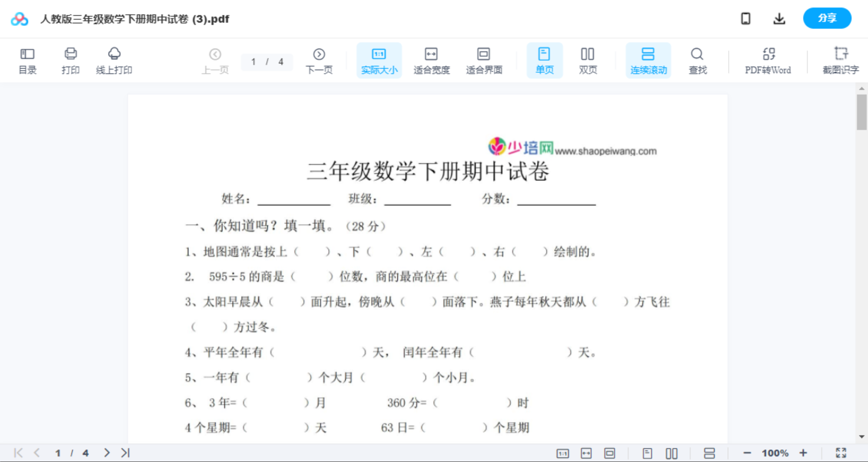The width and height of the screenshot is (868, 462).
Task: Activate the 截图识字 text recognition tool
Action: 841,60
